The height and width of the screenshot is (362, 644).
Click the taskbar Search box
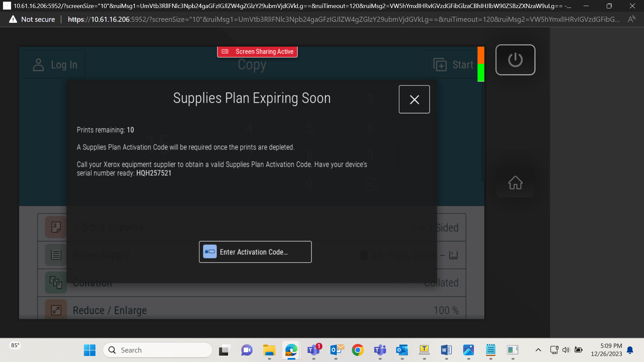pos(158,350)
